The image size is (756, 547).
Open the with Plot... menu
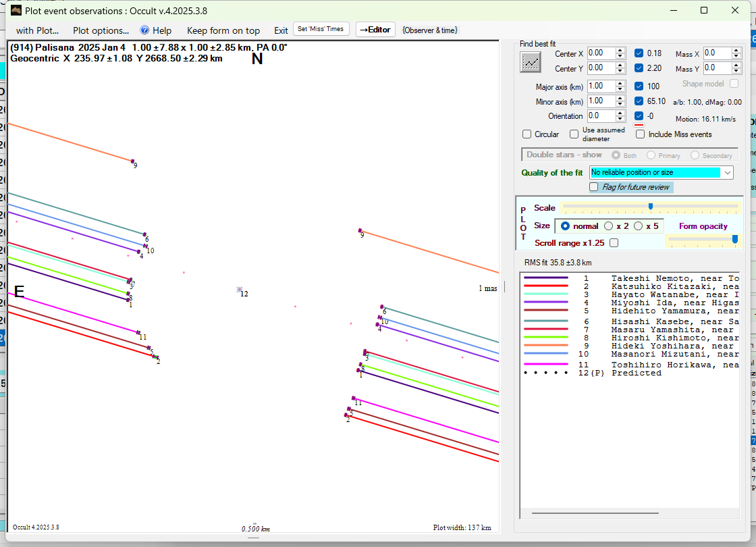click(38, 30)
